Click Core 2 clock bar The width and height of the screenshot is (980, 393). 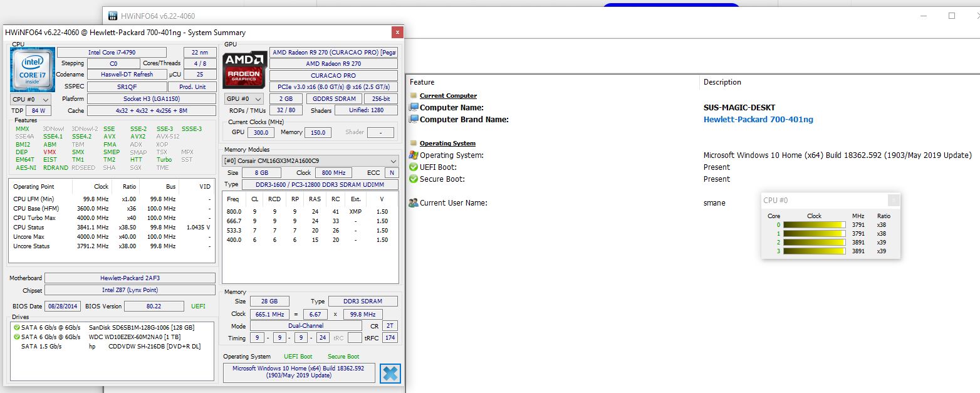(x=814, y=242)
